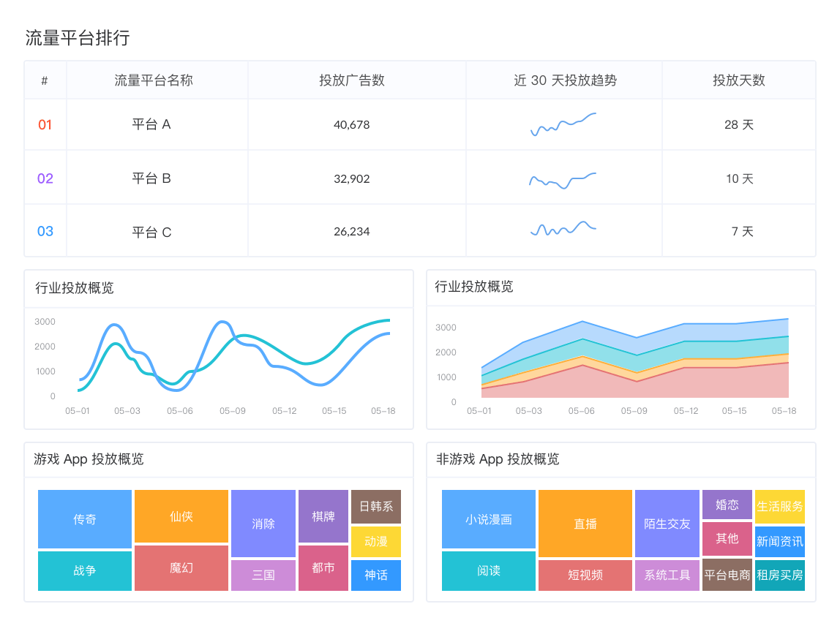Click the 投放天数 column header

click(x=739, y=80)
